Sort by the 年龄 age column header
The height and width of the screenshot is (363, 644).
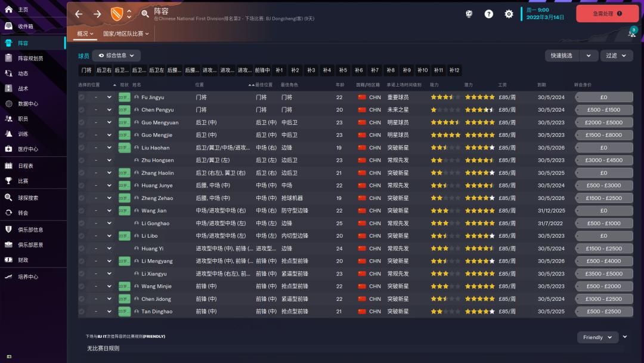pyautogui.click(x=340, y=85)
